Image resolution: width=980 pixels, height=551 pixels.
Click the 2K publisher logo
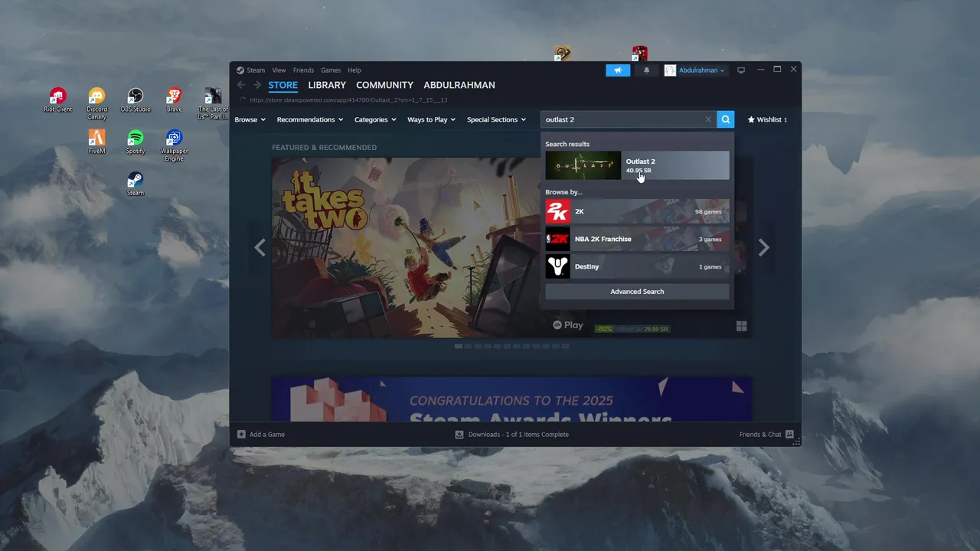pyautogui.click(x=557, y=211)
